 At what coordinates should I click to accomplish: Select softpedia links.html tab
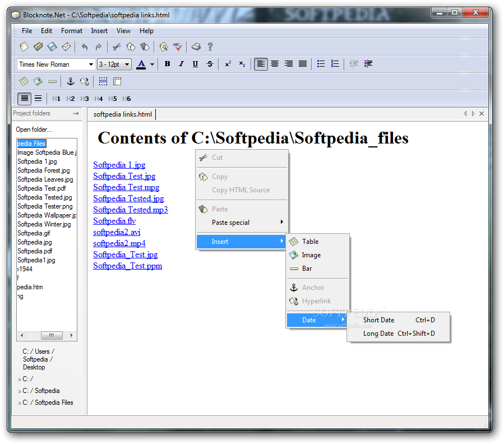pos(122,114)
